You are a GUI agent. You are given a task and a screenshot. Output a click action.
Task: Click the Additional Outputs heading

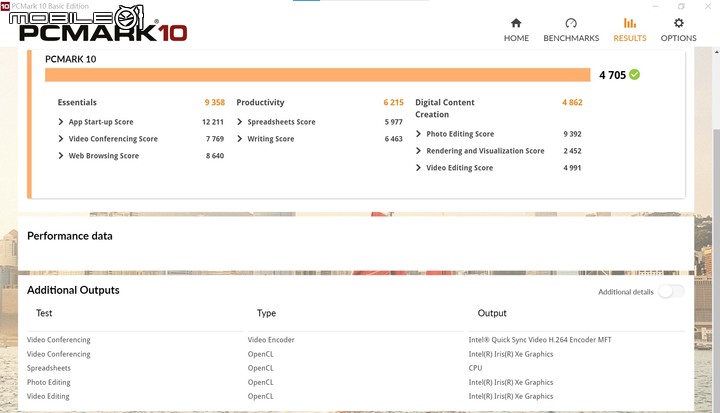point(73,290)
